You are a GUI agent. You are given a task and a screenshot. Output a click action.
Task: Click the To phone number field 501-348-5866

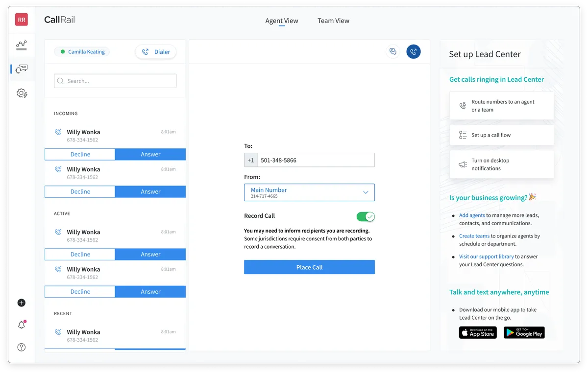[x=316, y=160]
